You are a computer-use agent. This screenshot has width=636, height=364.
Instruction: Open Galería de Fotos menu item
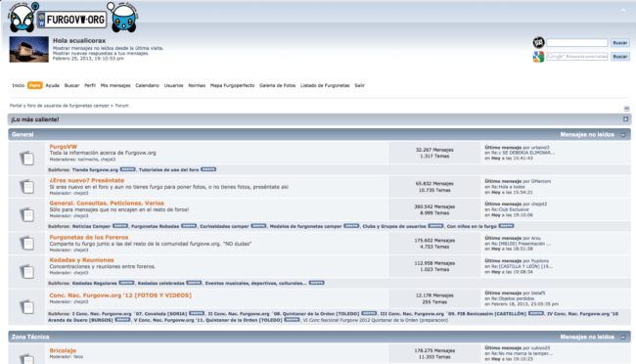click(278, 85)
